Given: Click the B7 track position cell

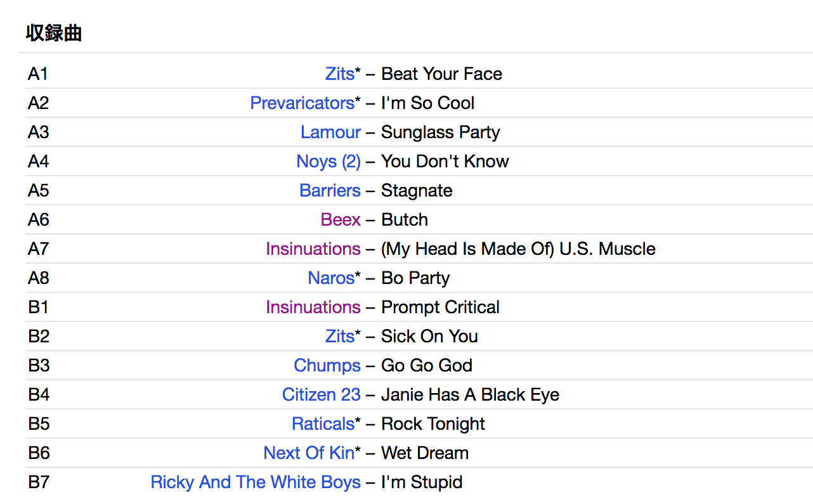Looking at the screenshot, I should pos(39,482).
